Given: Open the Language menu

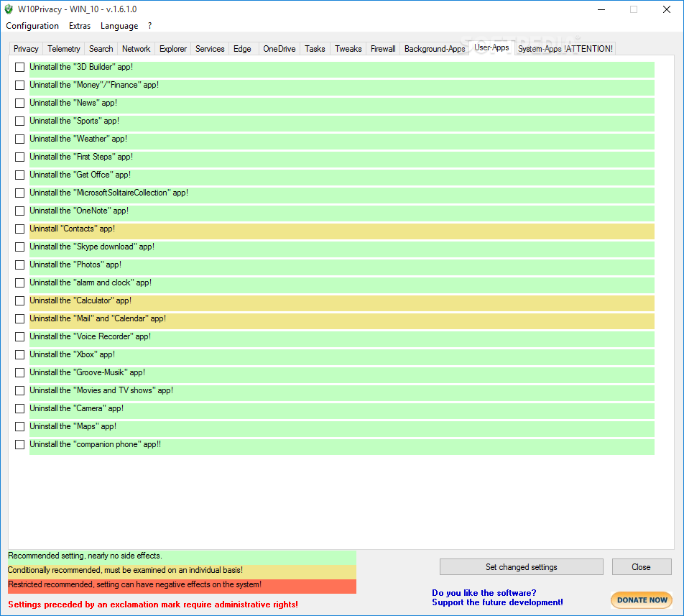Looking at the screenshot, I should [x=119, y=26].
